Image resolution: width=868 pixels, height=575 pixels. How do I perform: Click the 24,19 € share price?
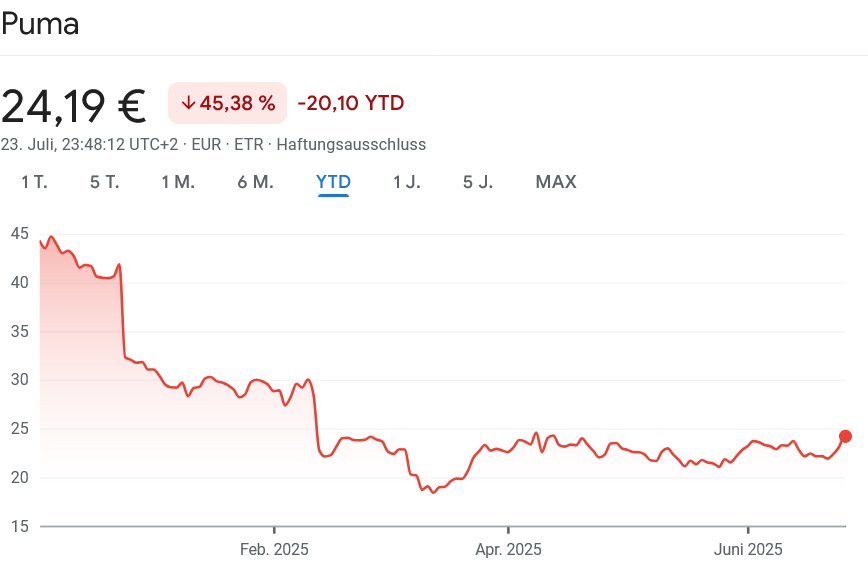tap(74, 105)
